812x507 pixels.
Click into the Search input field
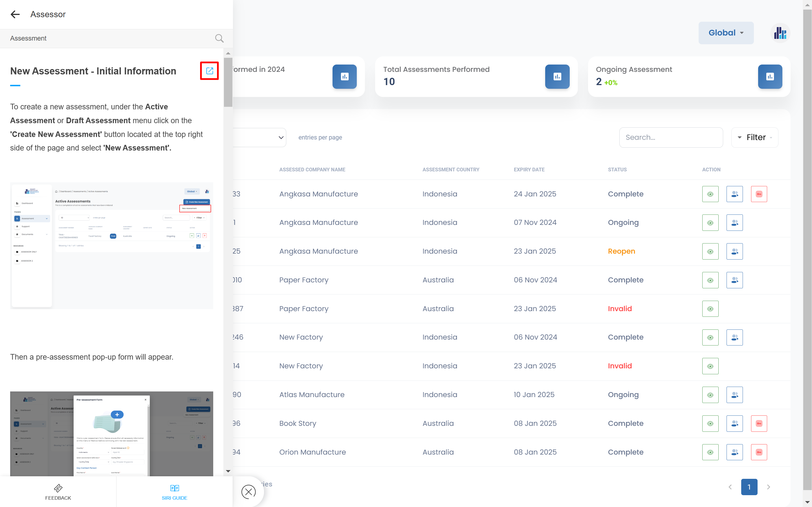pos(671,138)
